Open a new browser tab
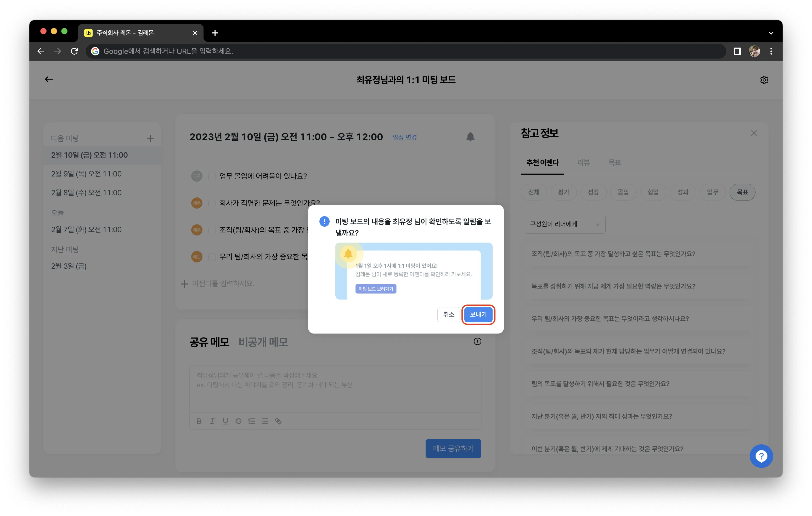812x516 pixels. coord(215,33)
